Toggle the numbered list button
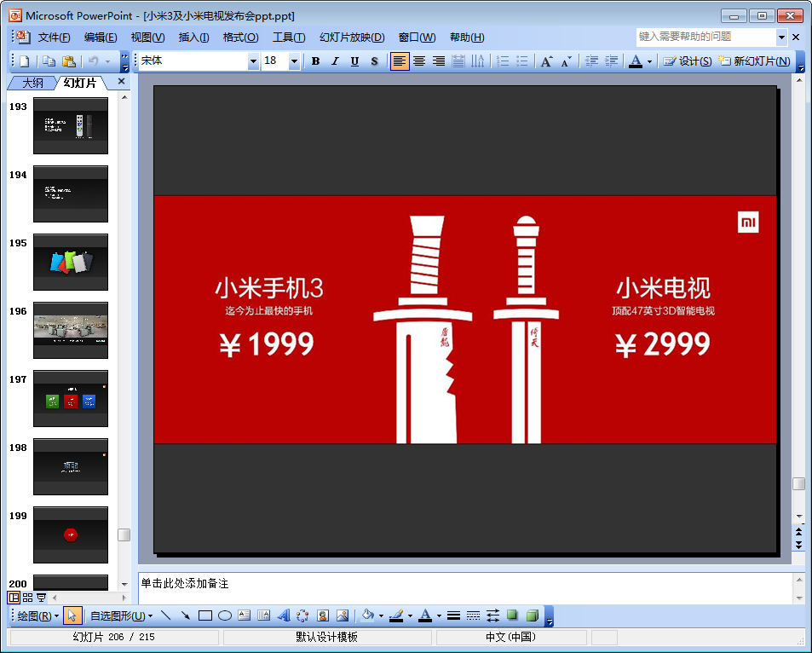Image resolution: width=812 pixels, height=653 pixels. (x=503, y=61)
